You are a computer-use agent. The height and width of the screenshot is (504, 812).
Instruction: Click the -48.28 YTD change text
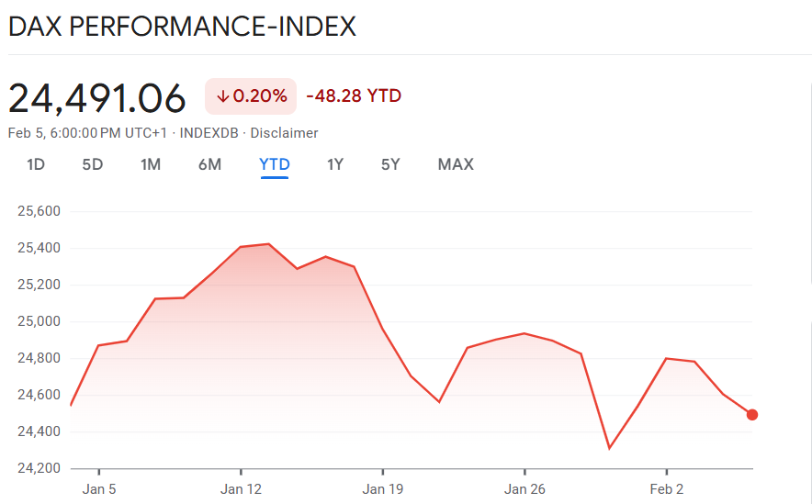coord(354,96)
